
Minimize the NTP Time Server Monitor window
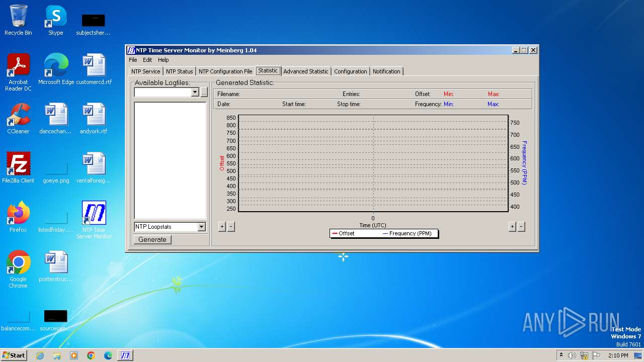coord(516,50)
